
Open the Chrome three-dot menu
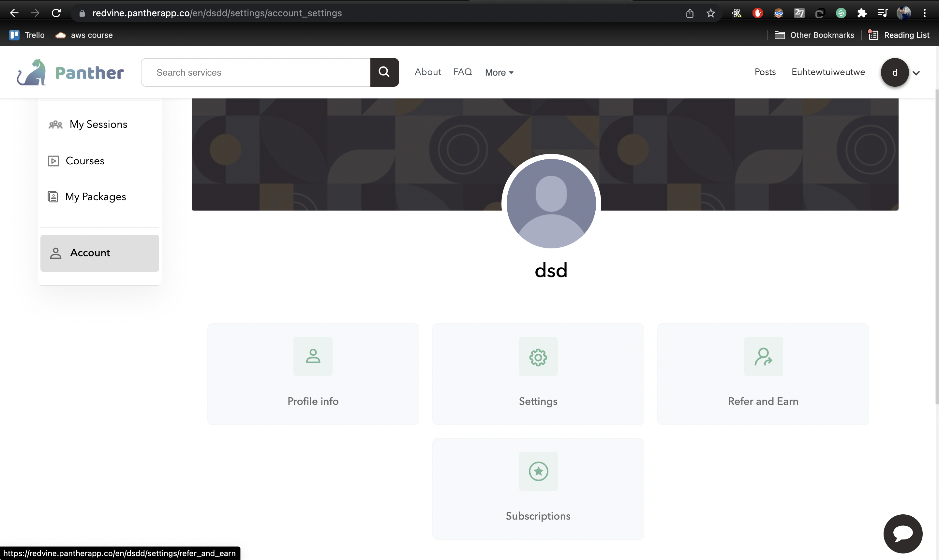pyautogui.click(x=924, y=13)
